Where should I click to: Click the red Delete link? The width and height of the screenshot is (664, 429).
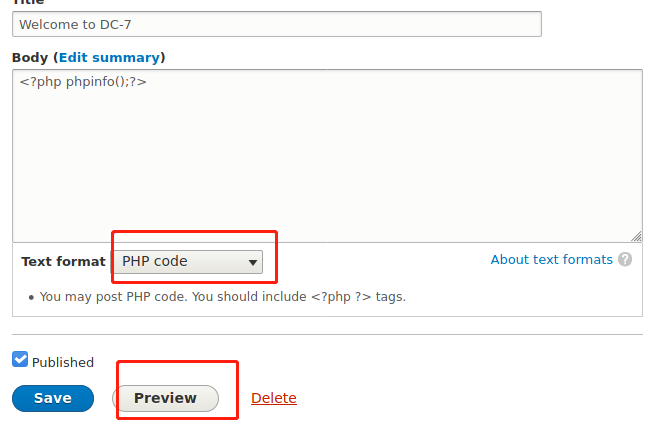(274, 398)
